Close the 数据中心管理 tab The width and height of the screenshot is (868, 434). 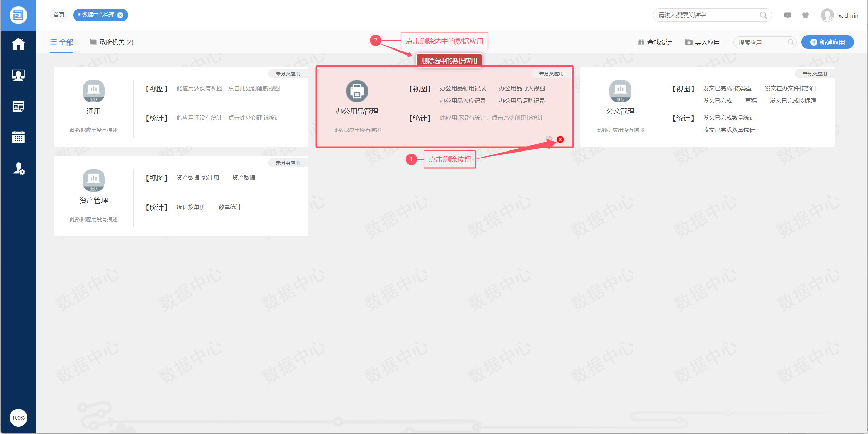120,15
